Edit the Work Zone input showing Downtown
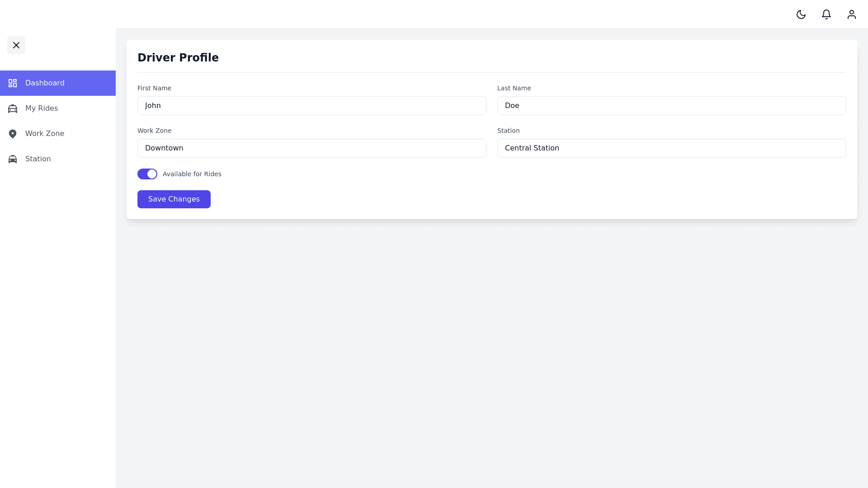This screenshot has height=488, width=868. point(312,148)
